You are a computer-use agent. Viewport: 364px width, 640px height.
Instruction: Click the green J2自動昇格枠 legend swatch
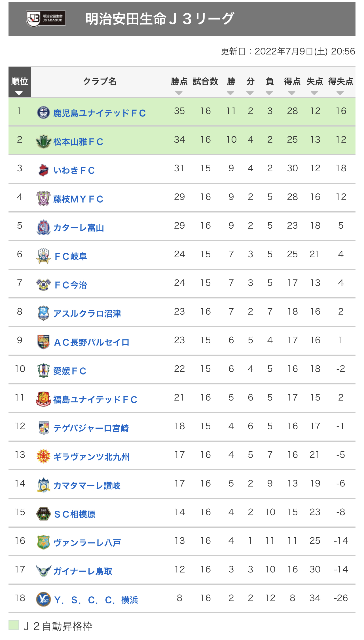tap(14, 625)
